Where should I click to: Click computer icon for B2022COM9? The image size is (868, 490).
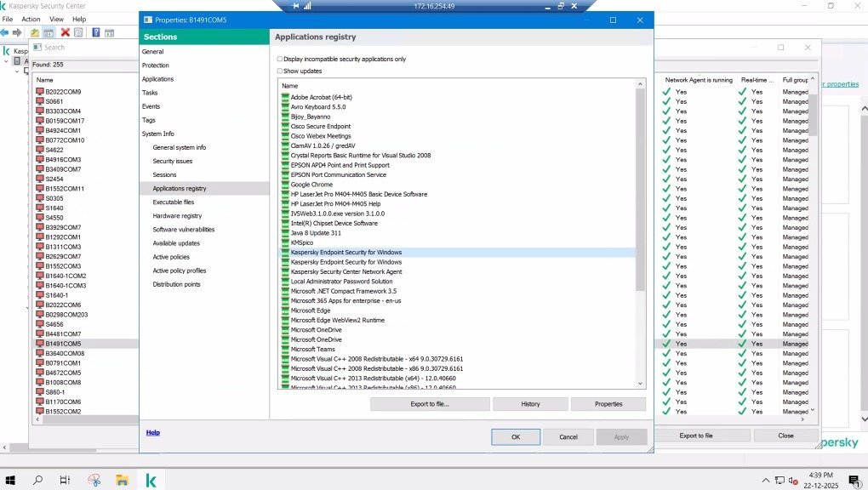pyautogui.click(x=40, y=91)
